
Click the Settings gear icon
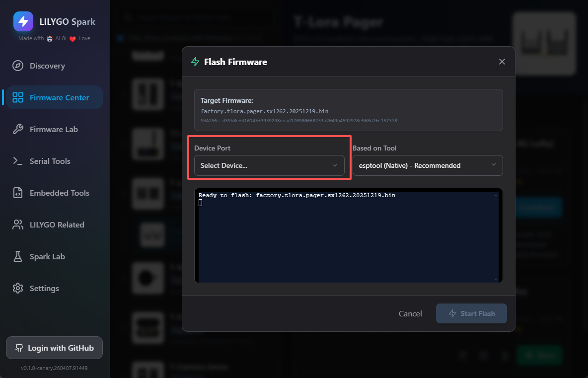[x=18, y=289]
